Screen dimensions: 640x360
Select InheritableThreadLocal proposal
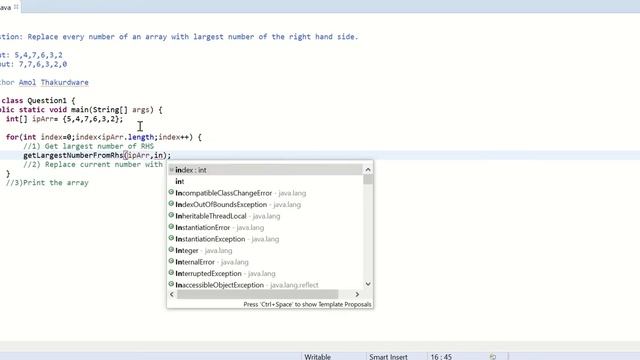coord(265,216)
